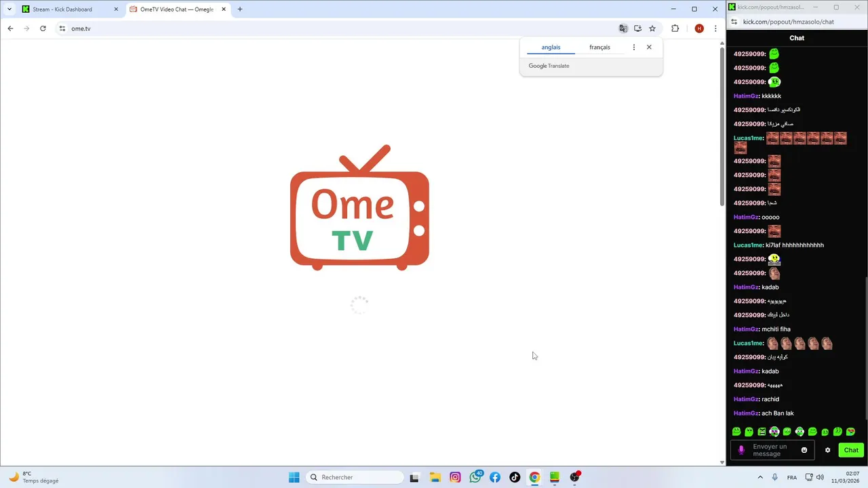868x488 pixels.
Task: Open OBS Studio from the taskbar
Action: [575, 477]
